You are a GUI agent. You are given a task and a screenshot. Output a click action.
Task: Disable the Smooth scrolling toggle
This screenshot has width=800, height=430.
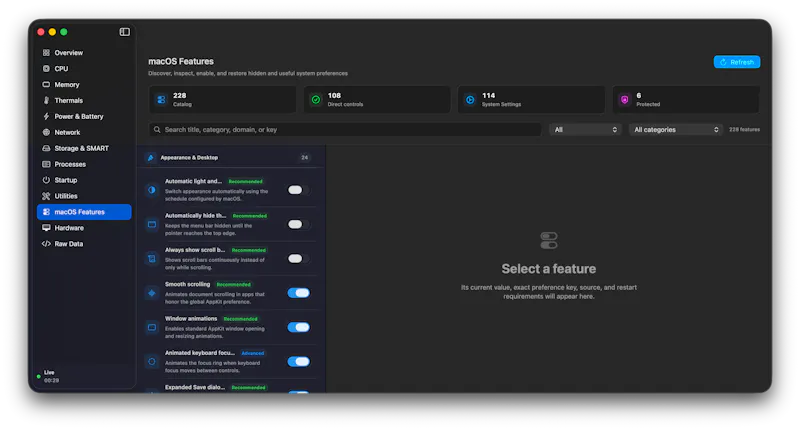pos(298,293)
